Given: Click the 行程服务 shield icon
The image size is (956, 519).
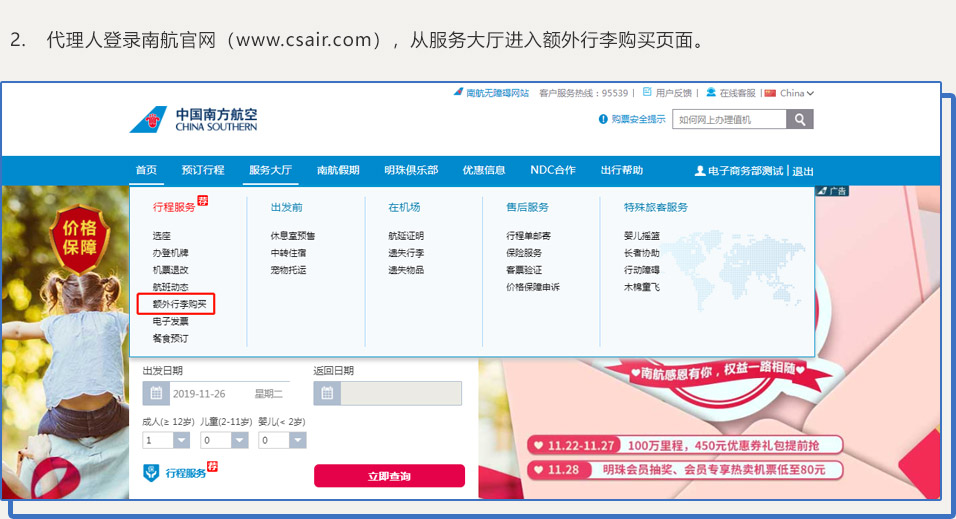Looking at the screenshot, I should tap(151, 473).
